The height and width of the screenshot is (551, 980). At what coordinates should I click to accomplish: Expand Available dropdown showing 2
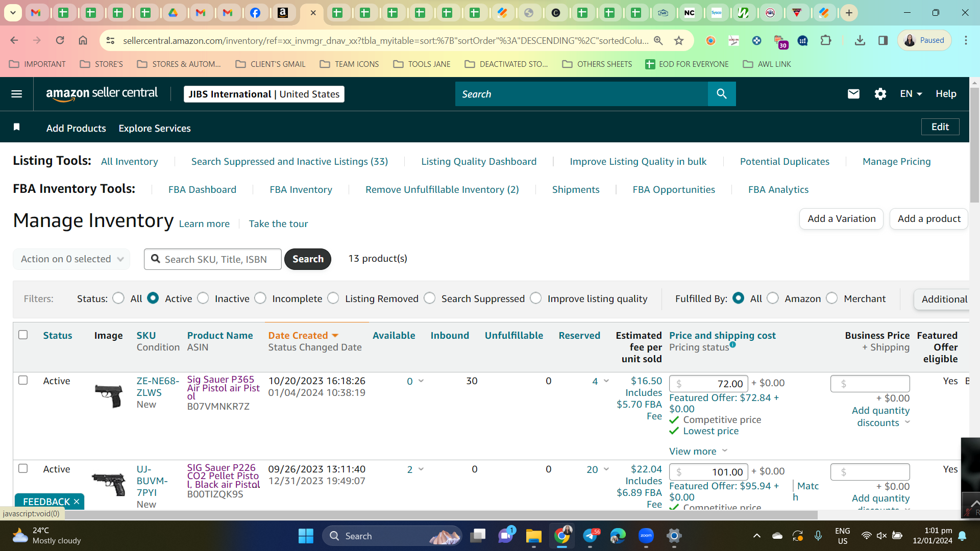pyautogui.click(x=421, y=469)
